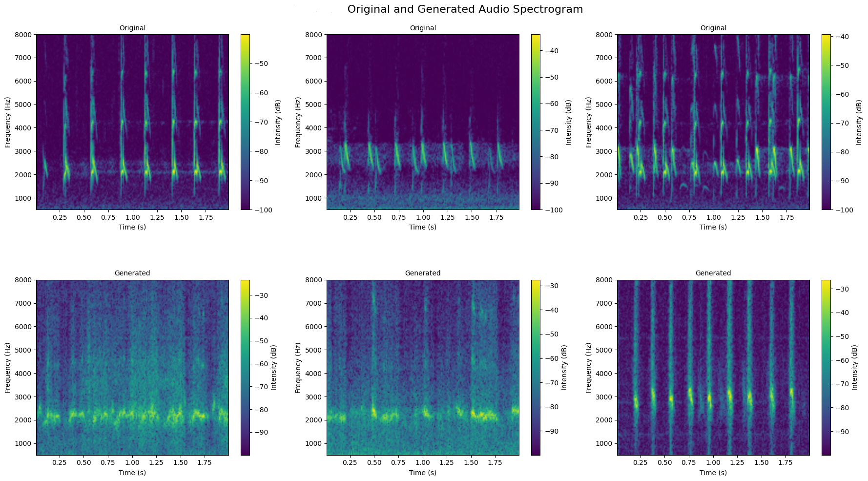This screenshot has width=868, height=481.
Task: Click 'Frequency (Hz)' label of bottom-right plot
Action: pos(589,367)
